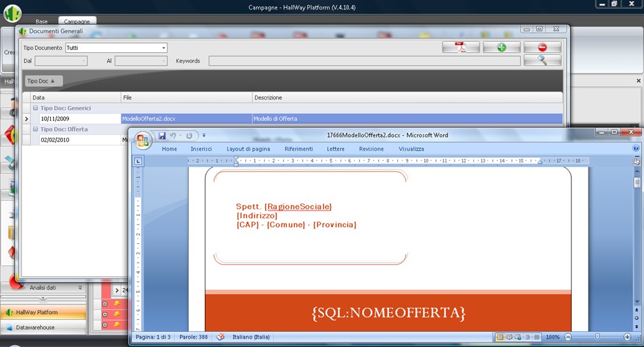Image resolution: width=644 pixels, height=347 pixels.
Task: Click the Word help question mark icon
Action: click(x=636, y=148)
